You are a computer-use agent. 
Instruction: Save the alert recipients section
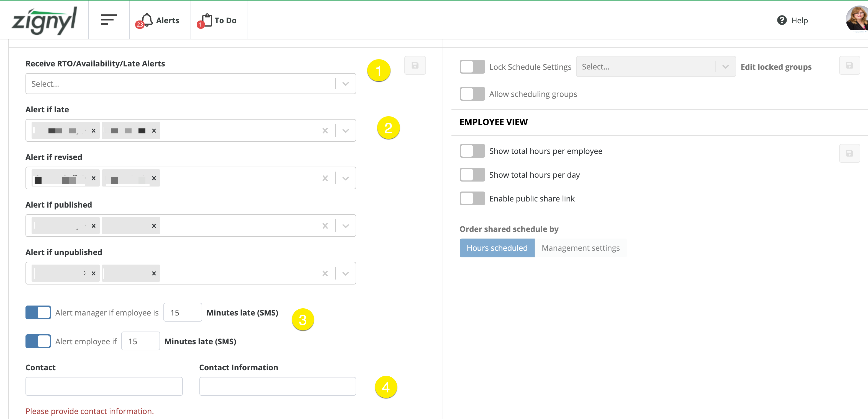coord(415,65)
